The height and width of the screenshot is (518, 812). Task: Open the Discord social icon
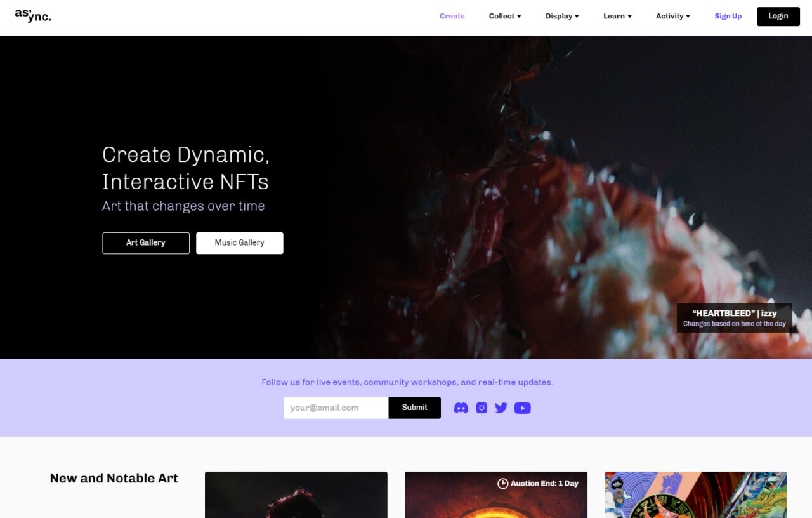click(461, 408)
